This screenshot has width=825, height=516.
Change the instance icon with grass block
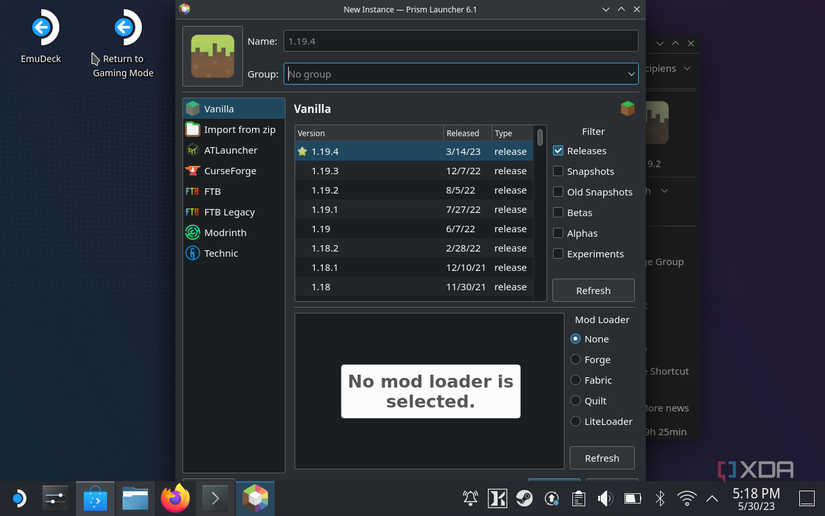click(213, 56)
